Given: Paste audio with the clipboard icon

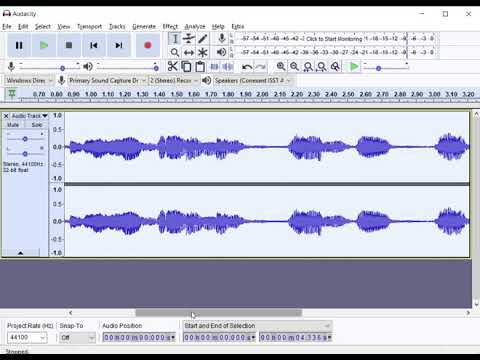Looking at the screenshot, I should pyautogui.click(x=200, y=67).
